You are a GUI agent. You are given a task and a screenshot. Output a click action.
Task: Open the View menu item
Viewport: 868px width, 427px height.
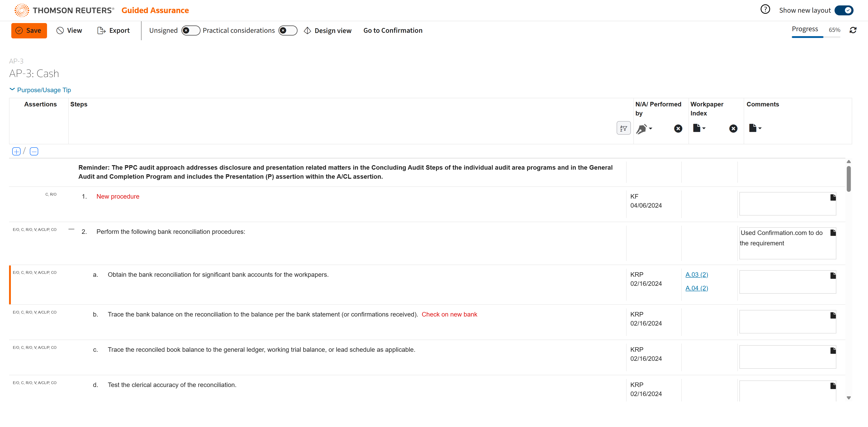point(69,31)
